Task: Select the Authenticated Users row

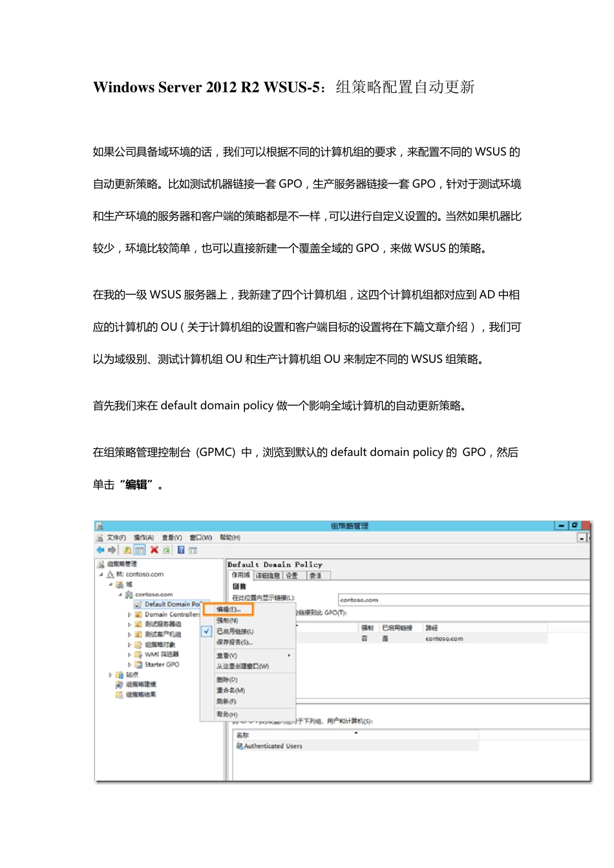Action: pyautogui.click(x=357, y=746)
